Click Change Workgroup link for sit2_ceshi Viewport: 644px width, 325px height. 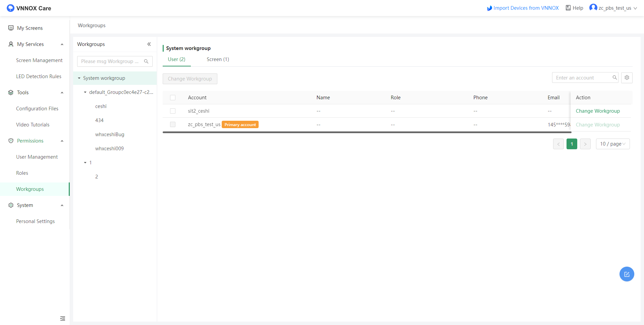pyautogui.click(x=597, y=111)
